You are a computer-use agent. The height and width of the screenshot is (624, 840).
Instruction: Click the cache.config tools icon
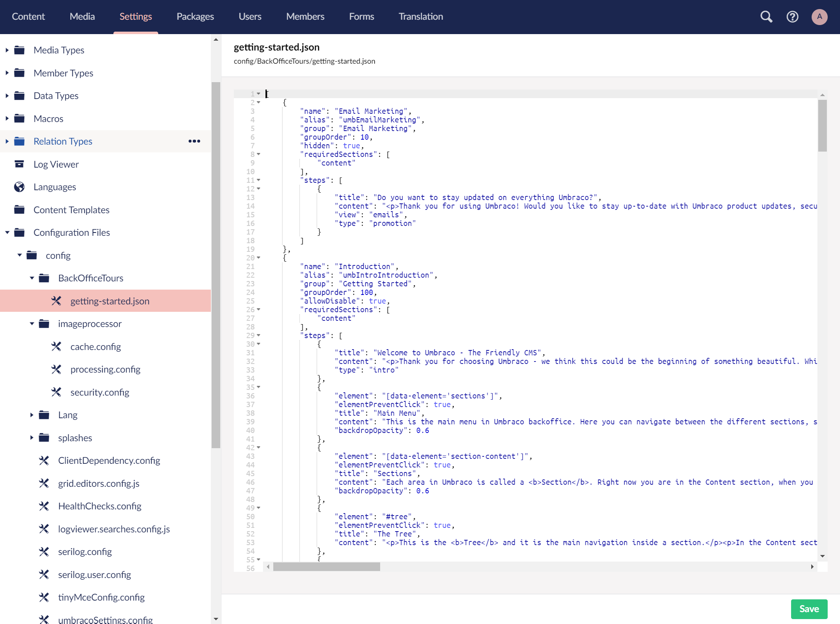[56, 347]
